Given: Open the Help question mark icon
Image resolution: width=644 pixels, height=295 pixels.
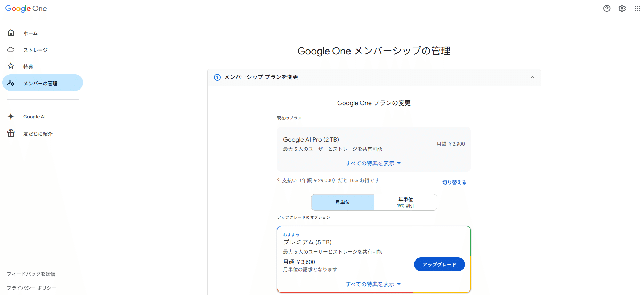Looking at the screenshot, I should [x=607, y=8].
